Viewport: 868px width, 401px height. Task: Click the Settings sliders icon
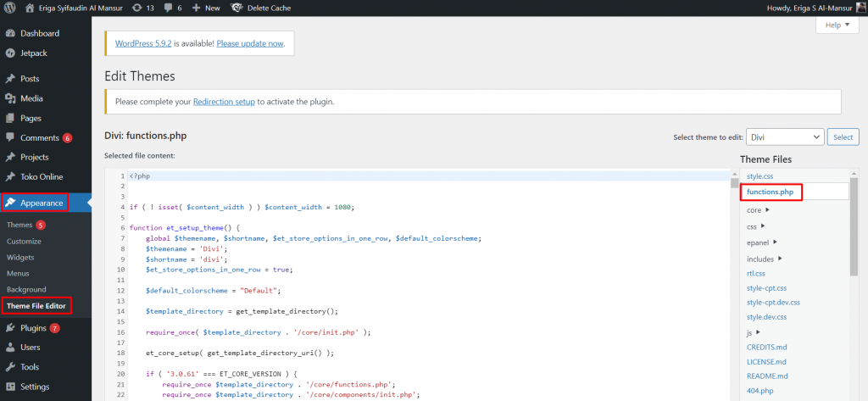[10, 387]
